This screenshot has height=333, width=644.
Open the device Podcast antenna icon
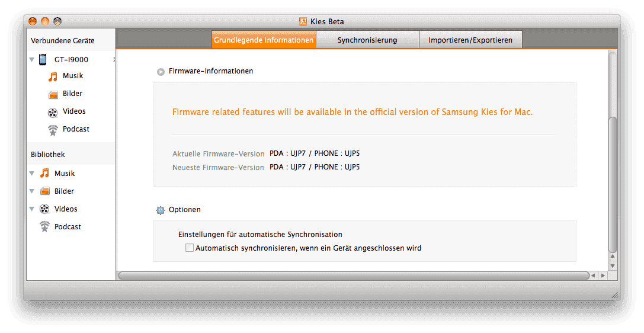coord(53,130)
